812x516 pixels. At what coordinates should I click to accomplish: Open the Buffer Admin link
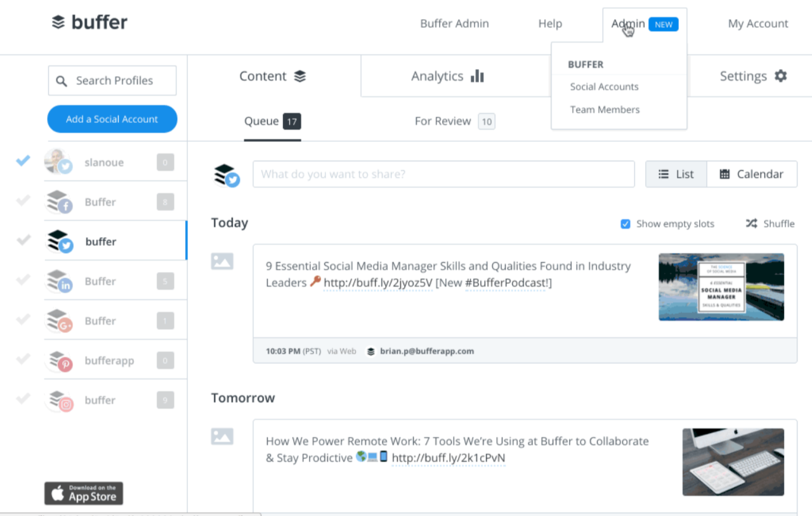(454, 24)
